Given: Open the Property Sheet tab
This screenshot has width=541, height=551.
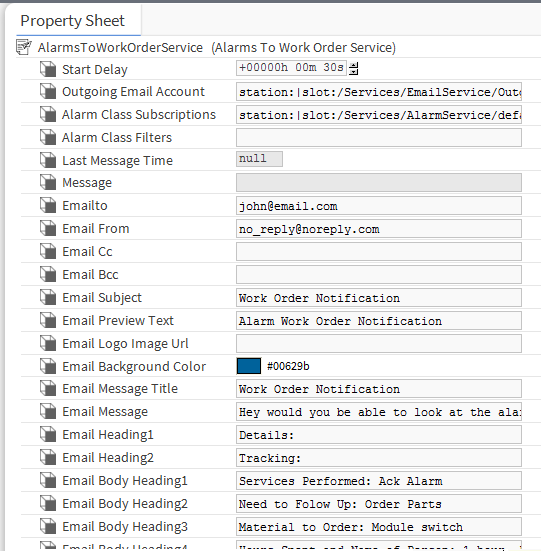Looking at the screenshot, I should point(73,21).
